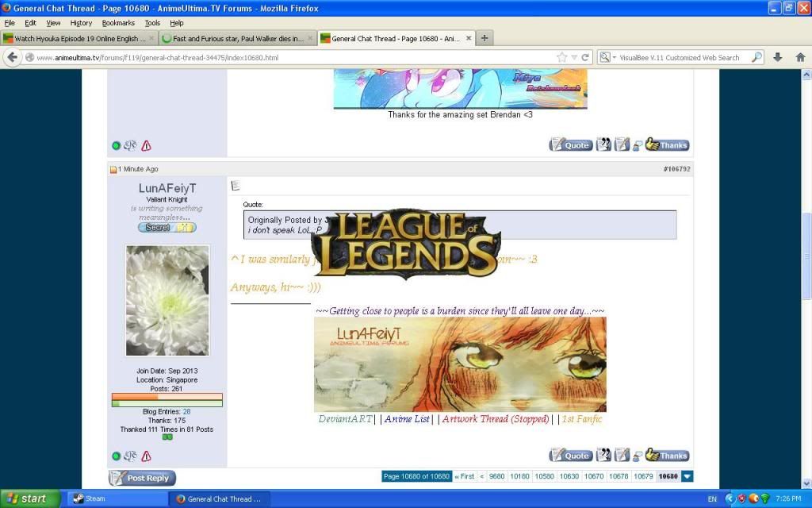This screenshot has height=508, width=812.
Task: Expand the search engine selector dropdown
Action: (x=607, y=57)
